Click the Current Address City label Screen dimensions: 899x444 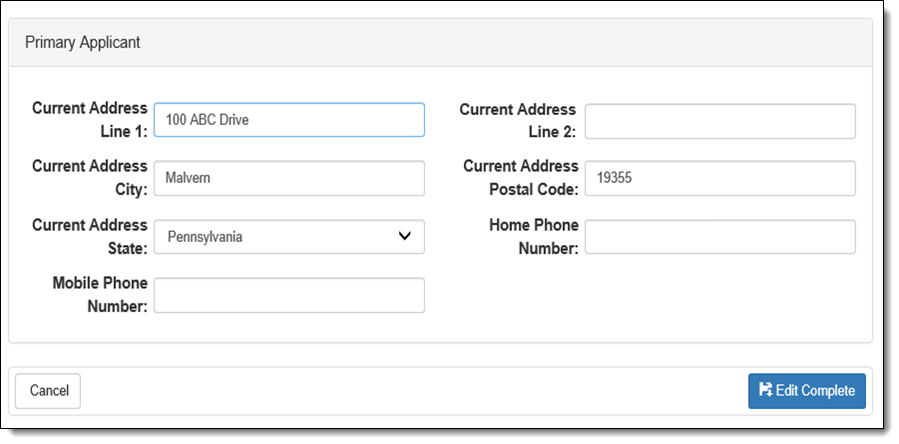pyautogui.click(x=90, y=178)
